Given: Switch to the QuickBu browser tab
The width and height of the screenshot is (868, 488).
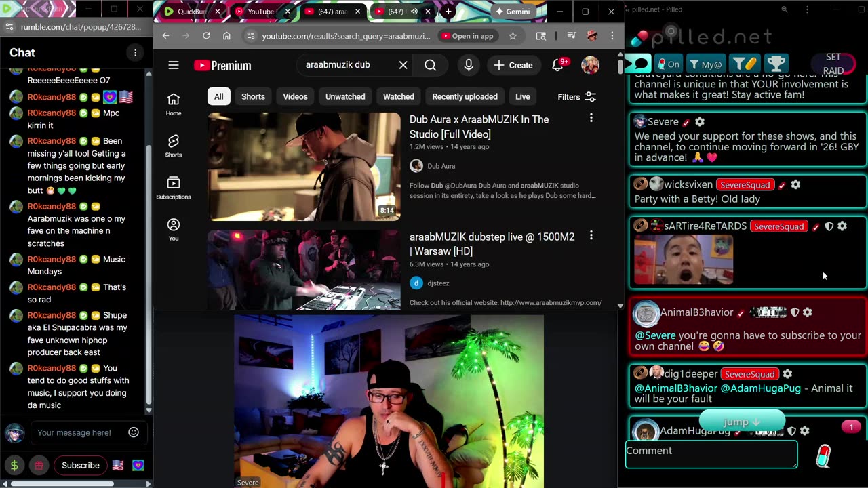Looking at the screenshot, I should tap(193, 12).
